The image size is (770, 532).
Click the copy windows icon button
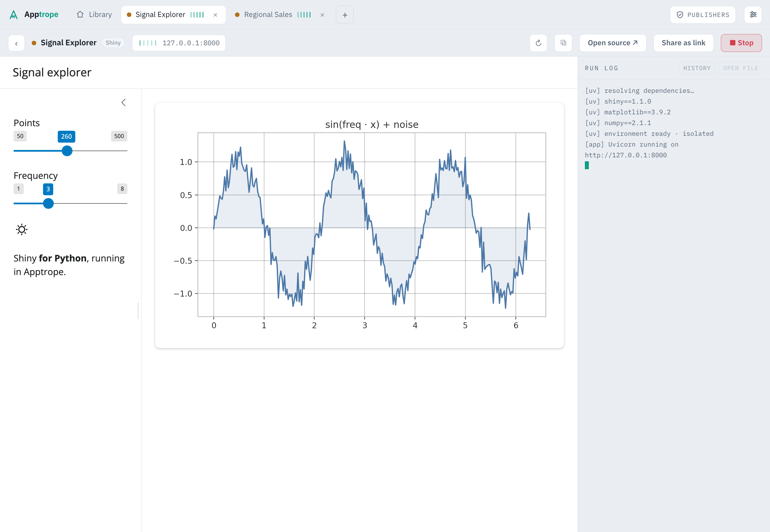(563, 43)
